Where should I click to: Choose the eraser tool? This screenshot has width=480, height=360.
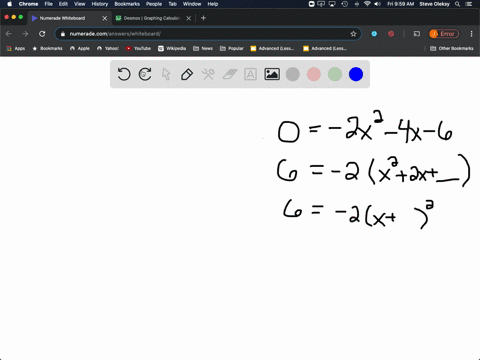pos(230,74)
